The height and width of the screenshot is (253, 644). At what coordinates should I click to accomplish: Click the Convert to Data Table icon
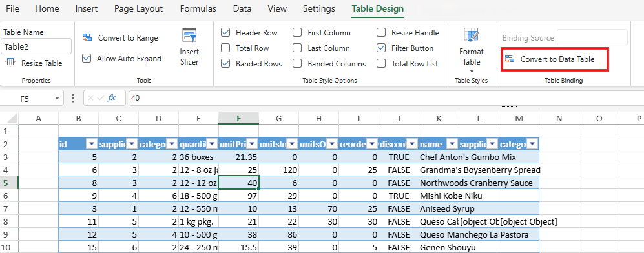tap(509, 59)
